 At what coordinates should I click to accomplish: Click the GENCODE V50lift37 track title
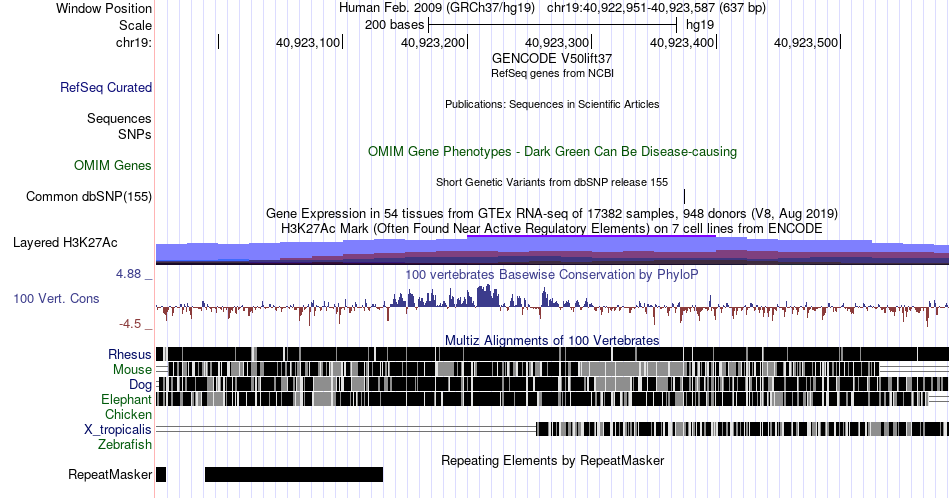tap(552, 59)
